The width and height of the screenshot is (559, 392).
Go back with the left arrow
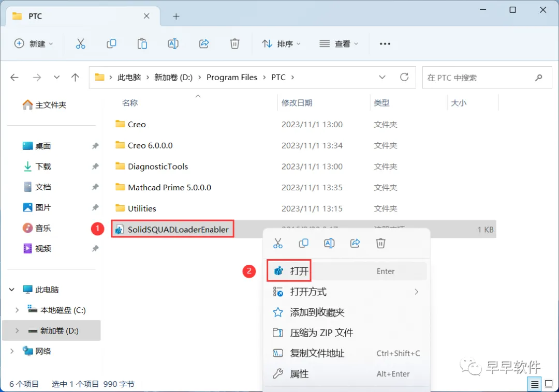click(14, 77)
